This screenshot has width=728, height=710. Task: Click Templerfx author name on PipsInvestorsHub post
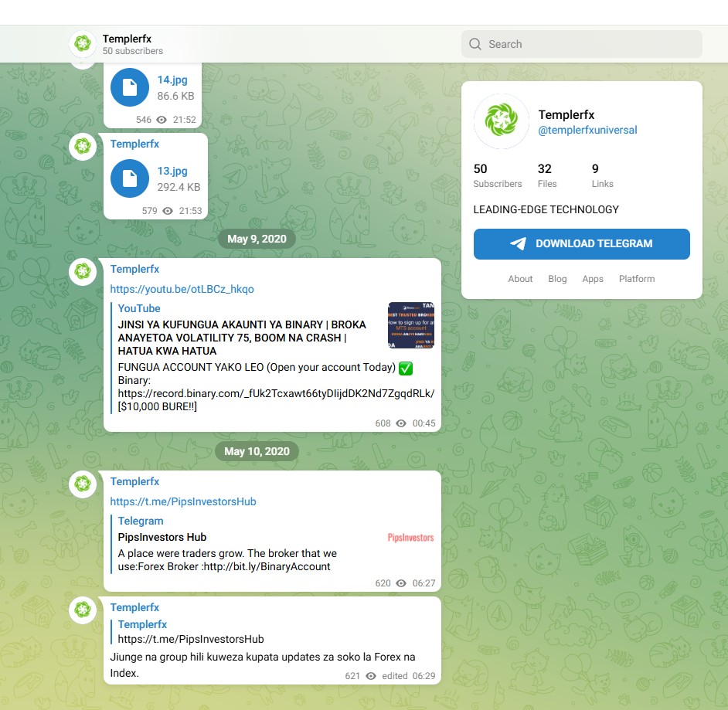tap(134, 481)
